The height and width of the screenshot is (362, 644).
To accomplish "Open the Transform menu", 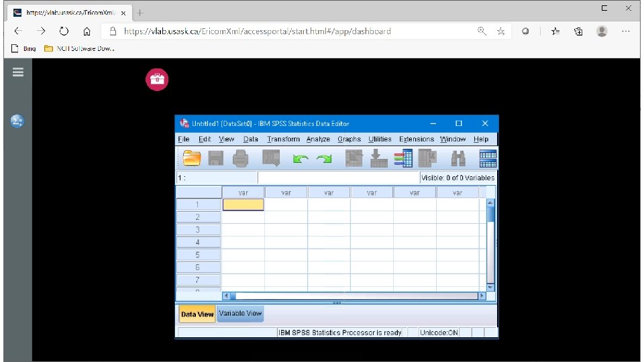I will point(283,139).
